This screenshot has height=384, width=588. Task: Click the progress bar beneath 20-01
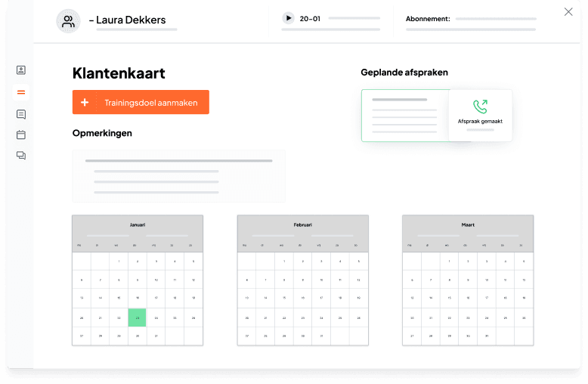(332, 29)
